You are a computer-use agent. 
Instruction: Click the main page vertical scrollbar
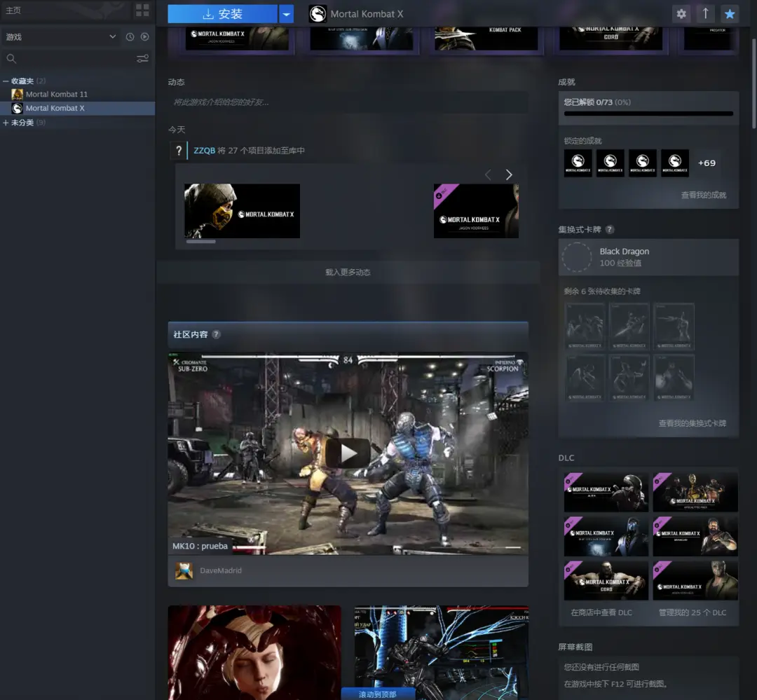(x=753, y=83)
